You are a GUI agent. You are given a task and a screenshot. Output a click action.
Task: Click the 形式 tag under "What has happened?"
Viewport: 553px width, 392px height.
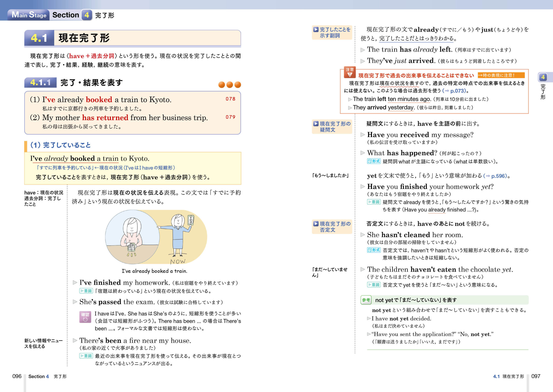coord(374,161)
